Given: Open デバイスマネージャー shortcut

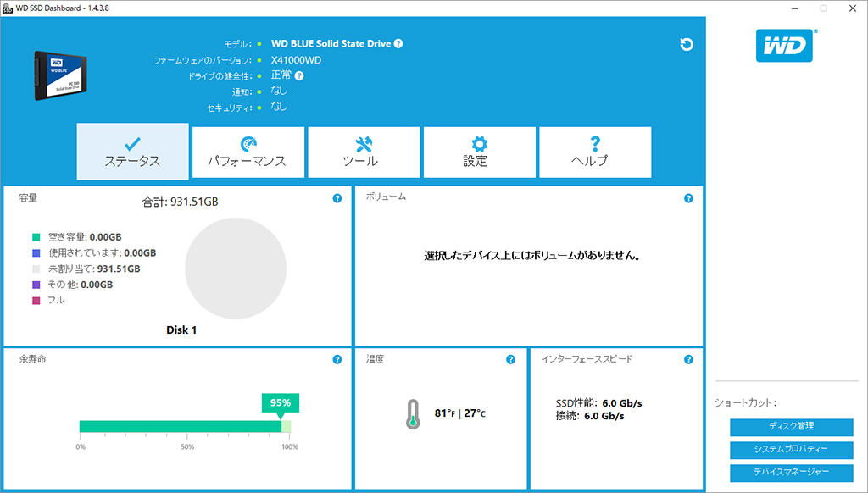Looking at the screenshot, I should (791, 472).
